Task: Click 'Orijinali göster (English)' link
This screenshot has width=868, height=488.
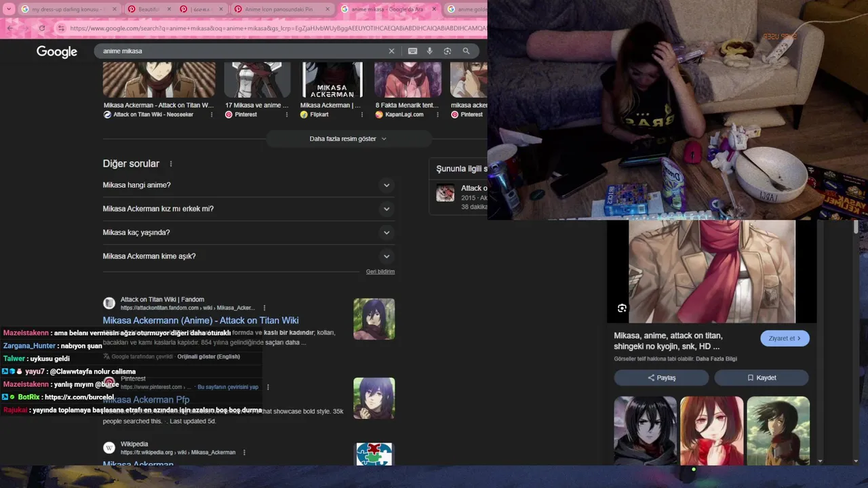Action: pos(208,357)
